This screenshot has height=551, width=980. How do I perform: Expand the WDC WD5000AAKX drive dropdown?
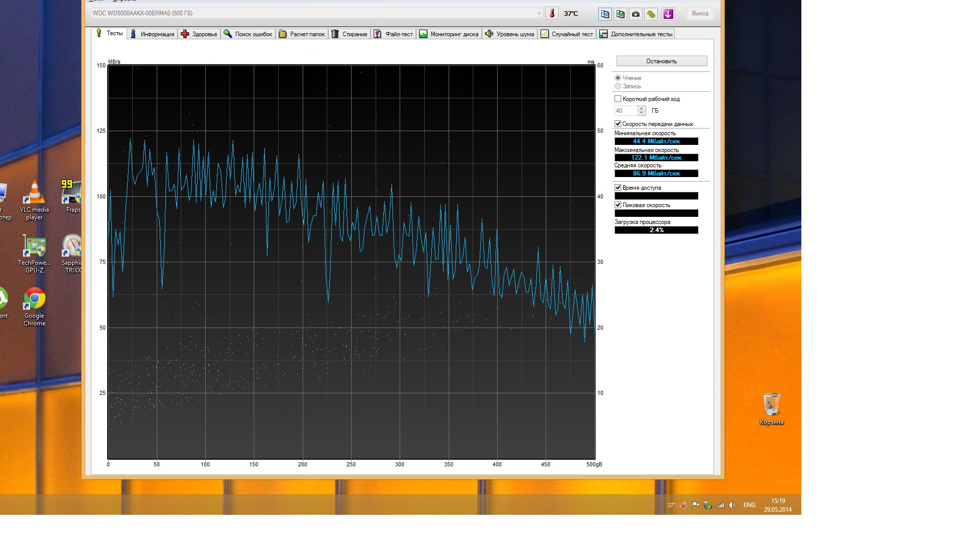(539, 13)
